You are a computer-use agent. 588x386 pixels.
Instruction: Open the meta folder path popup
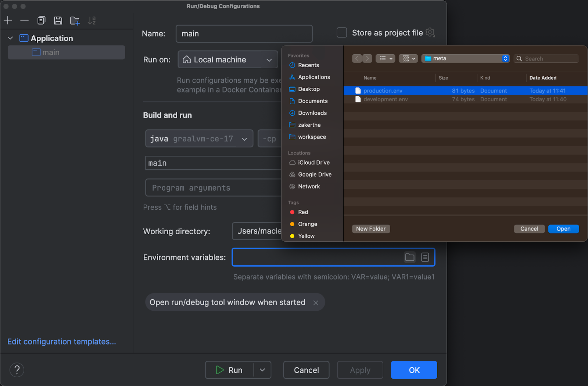tap(465, 58)
